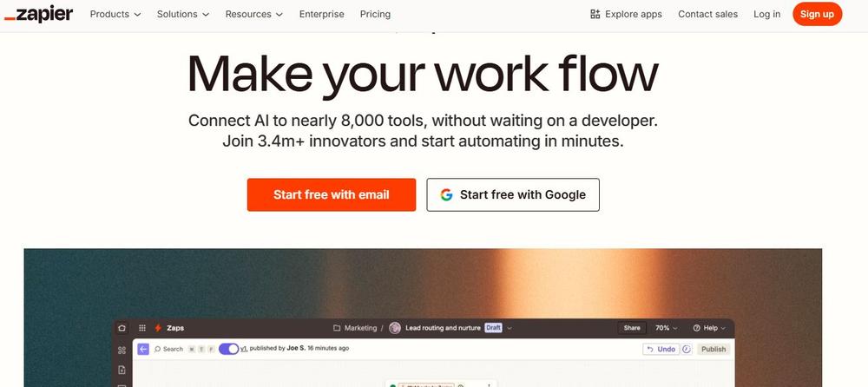Go to the Enterprise page
Viewport: 868px width, 387px height.
321,14
